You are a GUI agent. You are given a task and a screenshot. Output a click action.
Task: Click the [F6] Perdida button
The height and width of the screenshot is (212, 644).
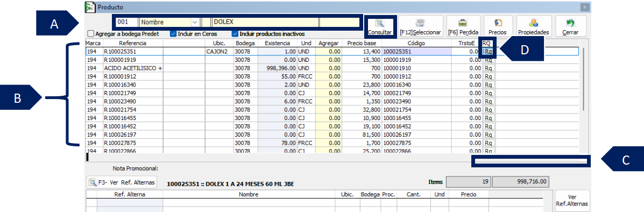[463, 27]
